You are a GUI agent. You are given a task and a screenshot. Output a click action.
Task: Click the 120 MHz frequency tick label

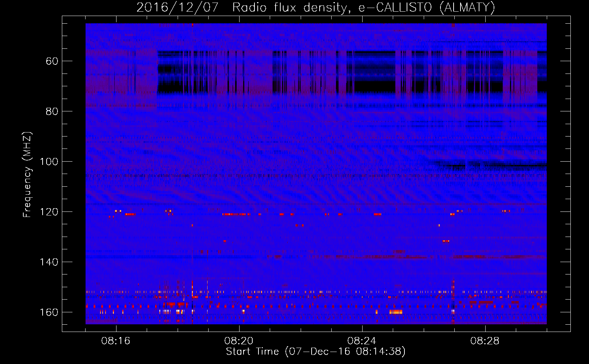pyautogui.click(x=49, y=212)
